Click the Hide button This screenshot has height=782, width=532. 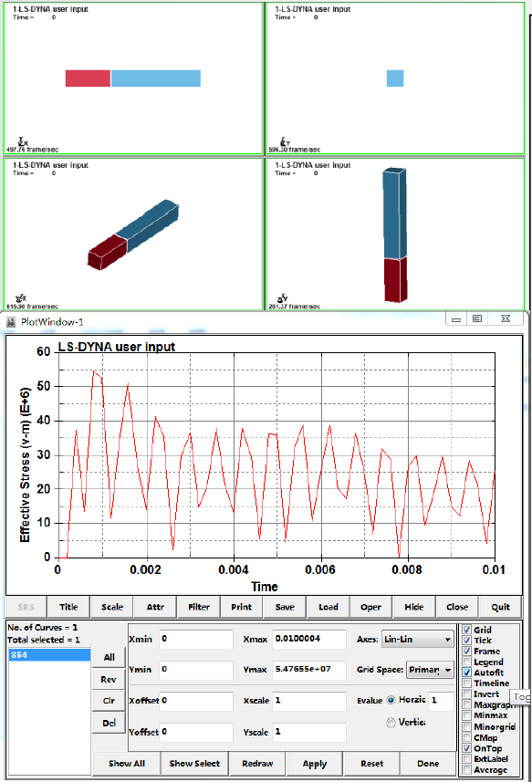pyautogui.click(x=414, y=607)
